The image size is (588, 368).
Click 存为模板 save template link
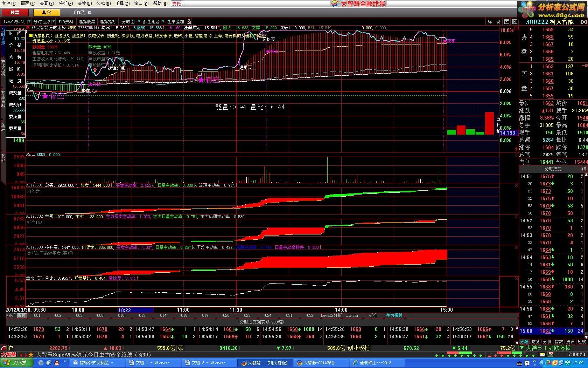pyautogui.click(x=394, y=315)
